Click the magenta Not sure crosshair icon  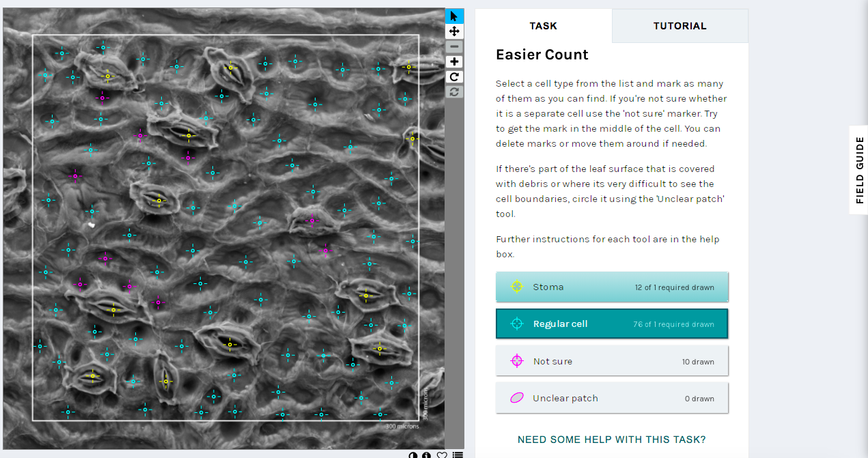[x=517, y=361]
